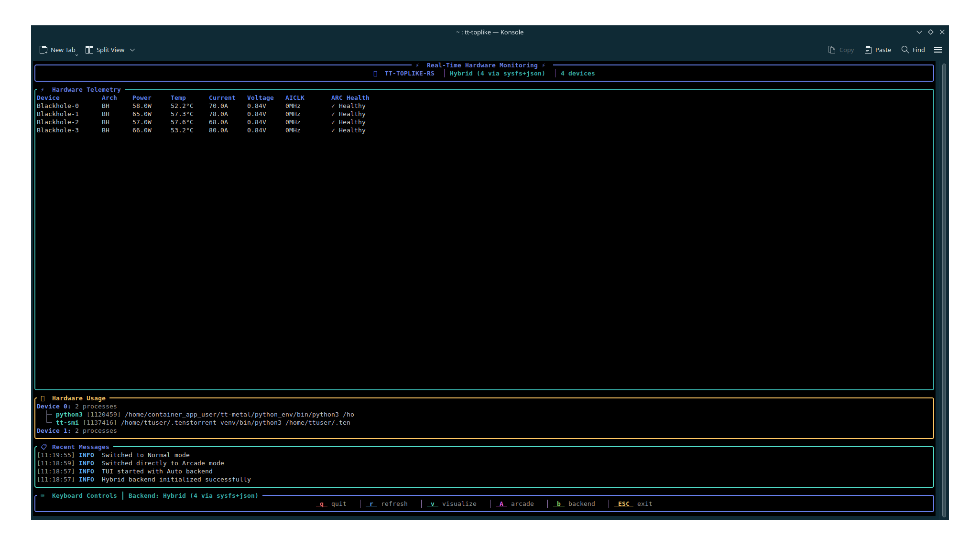Click the Power column header
This screenshot has height=557, width=980.
(142, 98)
